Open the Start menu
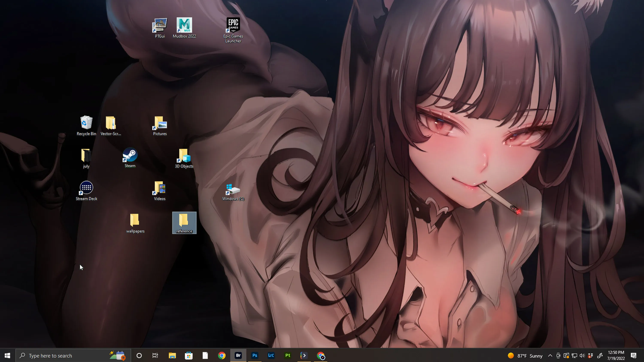Screen dimensions: 644x362 pos(7,356)
